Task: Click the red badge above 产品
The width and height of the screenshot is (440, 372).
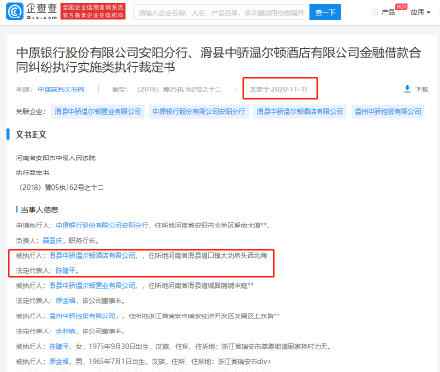Action: tap(401, 6)
